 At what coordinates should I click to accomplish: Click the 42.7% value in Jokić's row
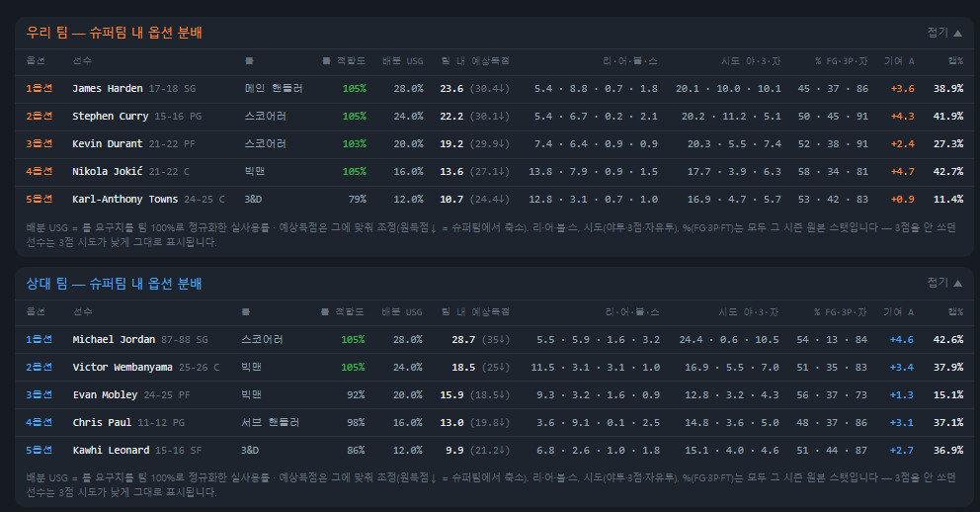[948, 171]
